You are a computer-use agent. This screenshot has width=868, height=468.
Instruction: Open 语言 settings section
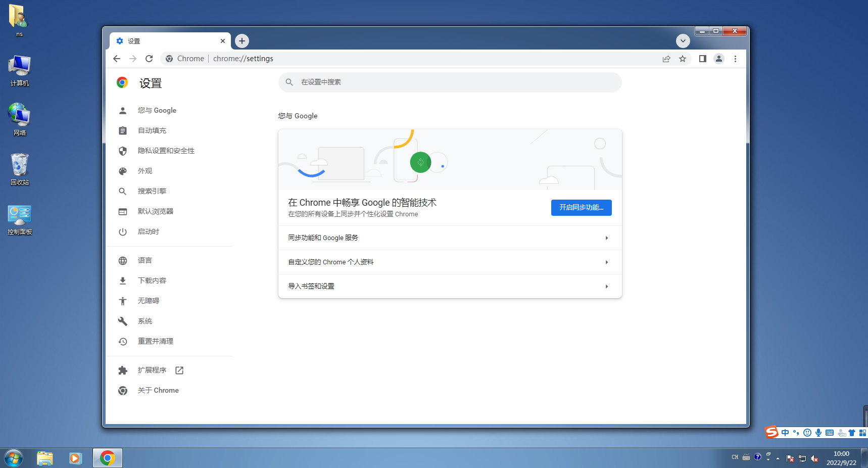pyautogui.click(x=144, y=261)
